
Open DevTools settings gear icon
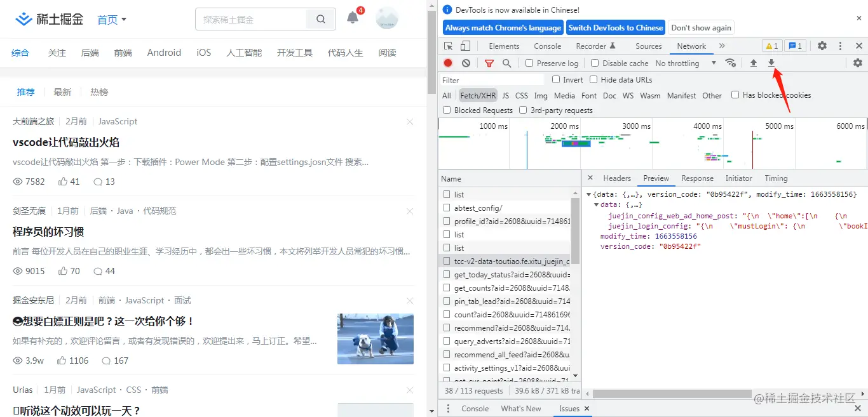[822, 46]
